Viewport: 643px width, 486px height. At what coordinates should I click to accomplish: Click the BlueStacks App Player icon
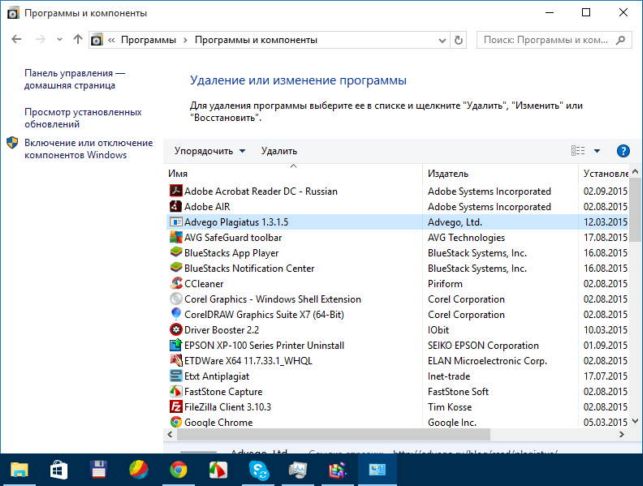click(x=176, y=252)
